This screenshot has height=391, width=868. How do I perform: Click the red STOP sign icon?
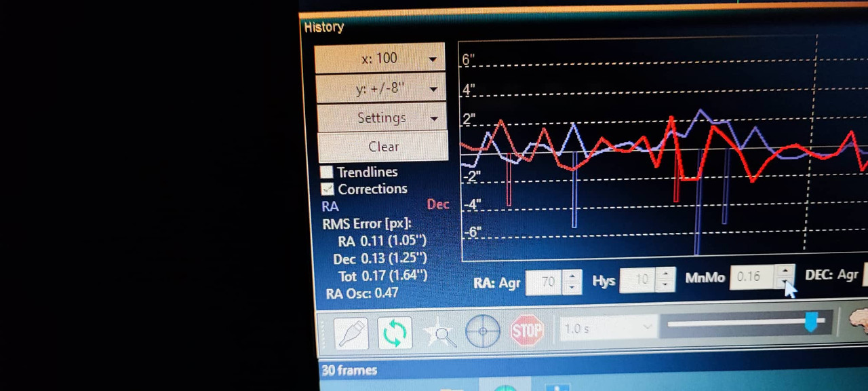(527, 331)
